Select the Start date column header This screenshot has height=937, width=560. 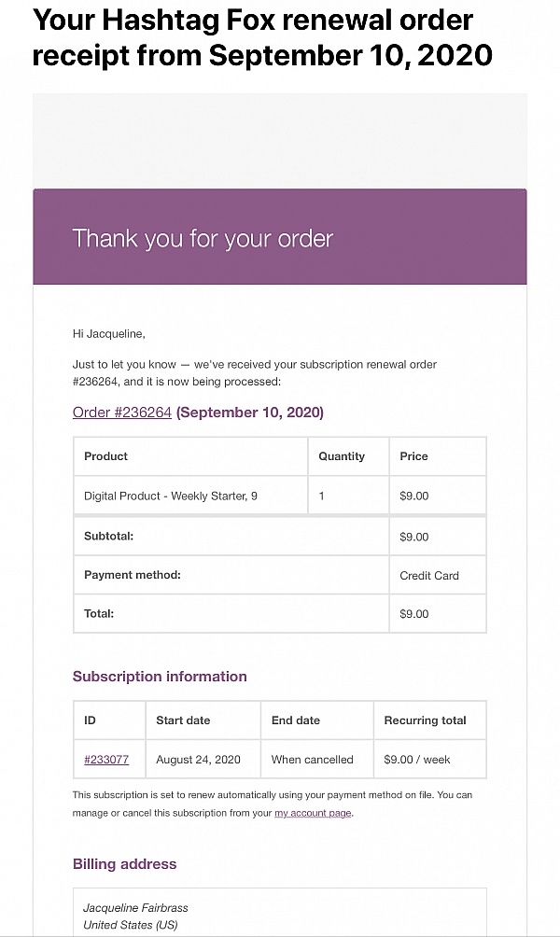click(x=183, y=720)
